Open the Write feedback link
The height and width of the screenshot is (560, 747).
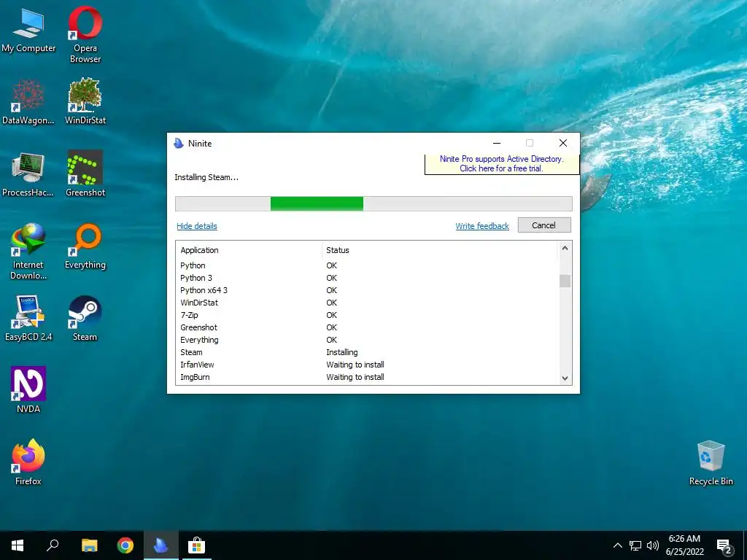coord(482,226)
